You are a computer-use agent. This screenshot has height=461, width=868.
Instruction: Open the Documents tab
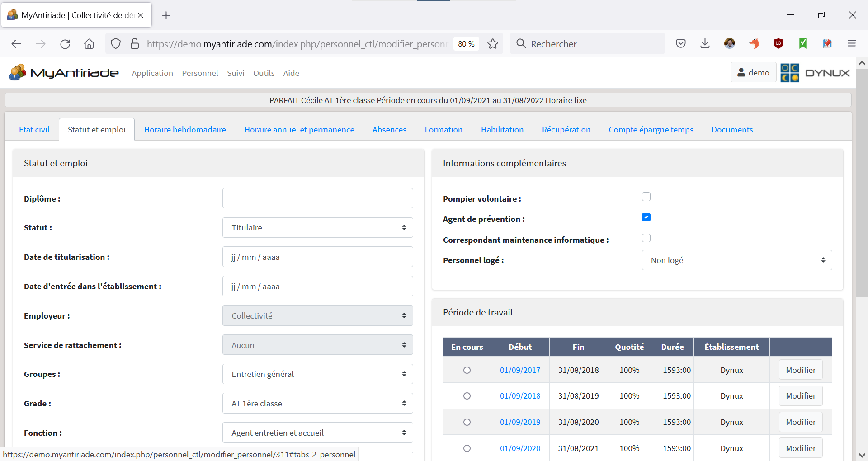[732, 130]
